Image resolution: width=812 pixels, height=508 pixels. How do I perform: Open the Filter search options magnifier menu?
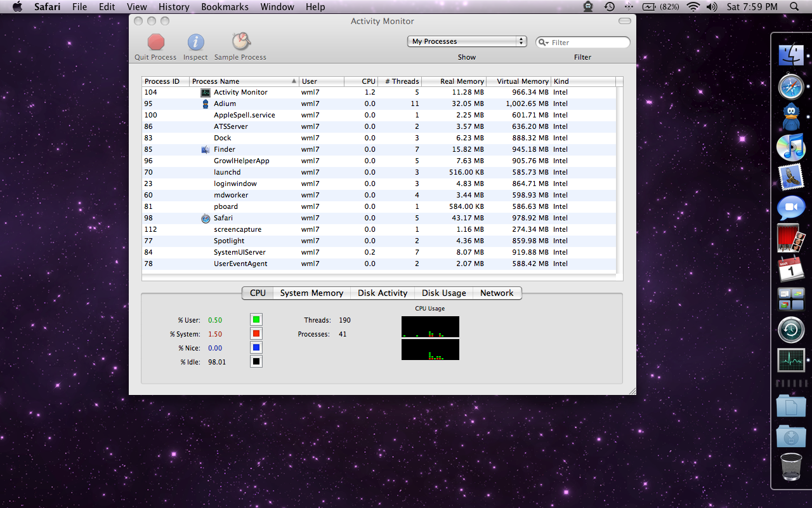click(x=544, y=43)
